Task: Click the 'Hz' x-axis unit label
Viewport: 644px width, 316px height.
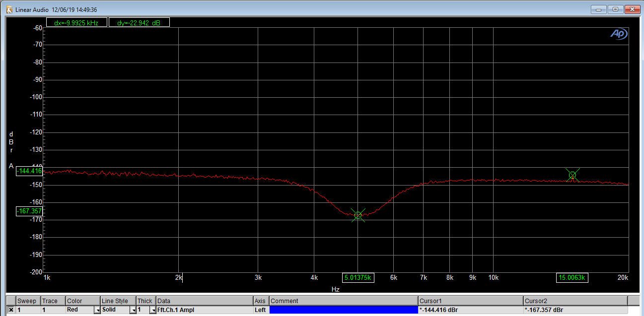Action: (336, 289)
